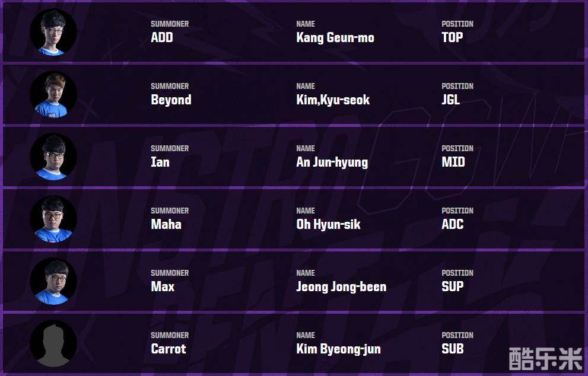Click Carrot's placeholder silhouette avatar
Viewport: 588px width, 376px height.
[x=53, y=343]
